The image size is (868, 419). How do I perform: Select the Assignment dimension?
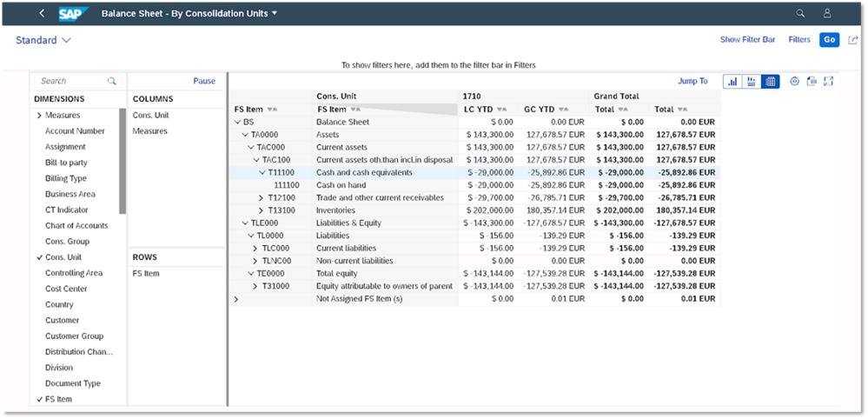tap(65, 147)
